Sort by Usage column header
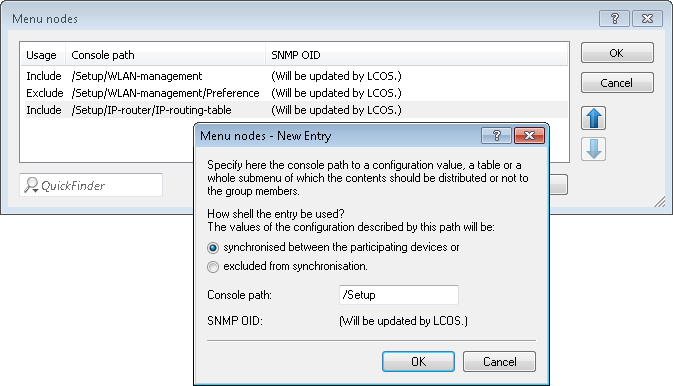Image resolution: width=673 pixels, height=386 pixels. pyautogui.click(x=43, y=55)
